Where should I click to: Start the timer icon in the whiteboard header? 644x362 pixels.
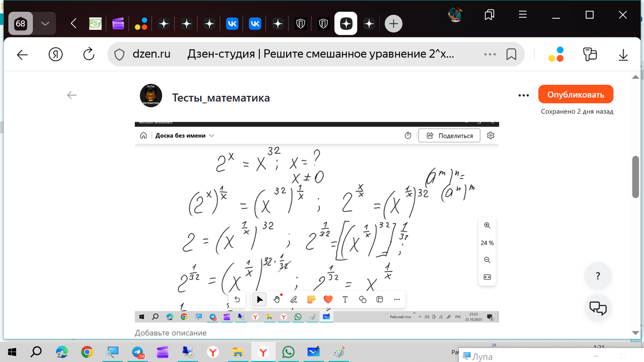tap(407, 135)
